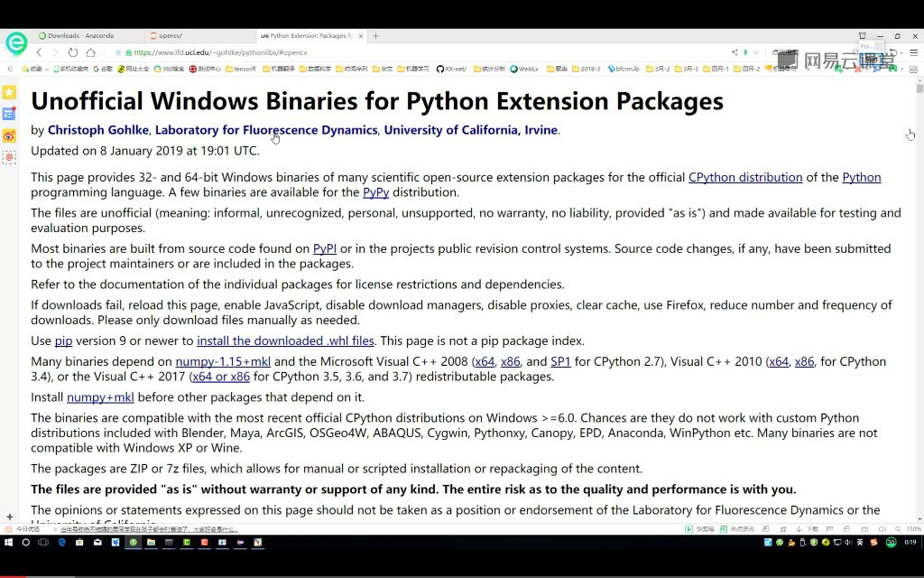The image size is (924, 578).
Task: Open the Weibo sidebar icon
Action: (9, 135)
